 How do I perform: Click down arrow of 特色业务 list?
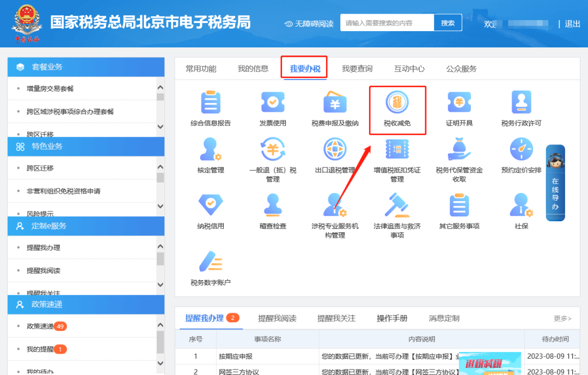[x=161, y=206]
